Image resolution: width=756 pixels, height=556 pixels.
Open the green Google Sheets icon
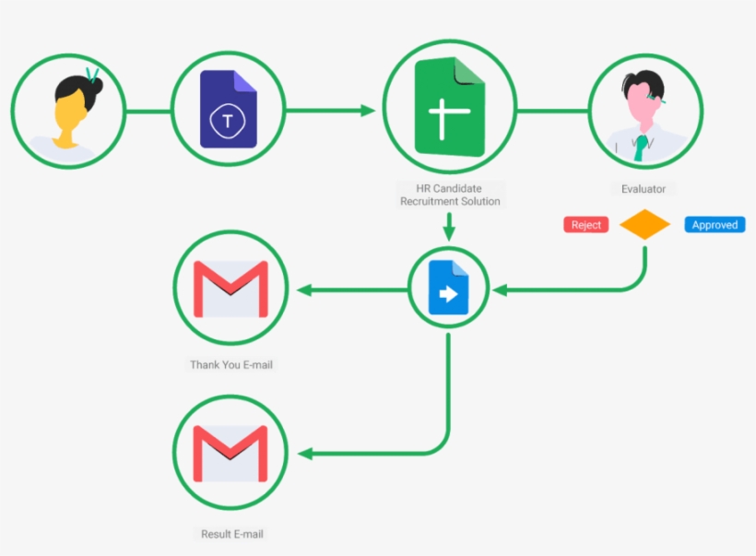coord(449,108)
